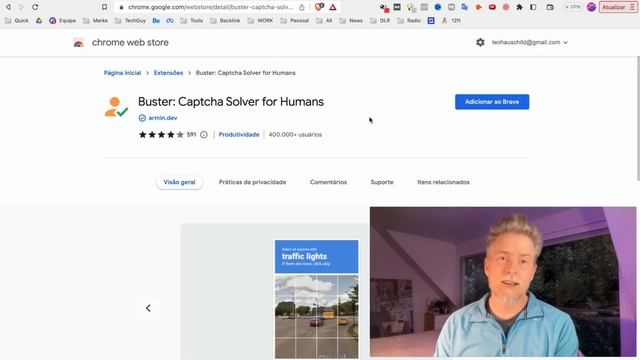Open the Tools bookmarks folder
The height and width of the screenshot is (360, 640).
click(191, 20)
